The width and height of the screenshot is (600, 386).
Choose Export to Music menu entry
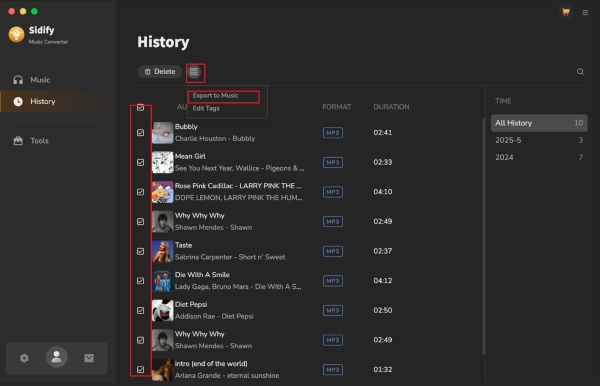[215, 96]
